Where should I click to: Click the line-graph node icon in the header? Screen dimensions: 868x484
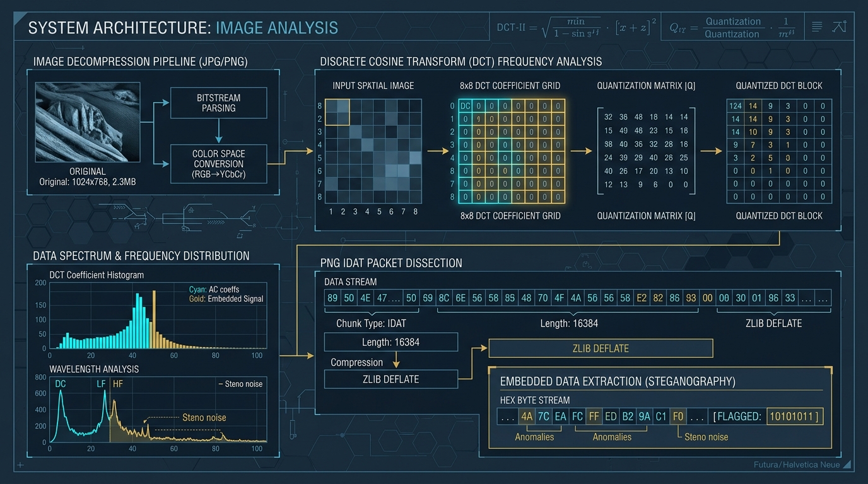coord(839,26)
